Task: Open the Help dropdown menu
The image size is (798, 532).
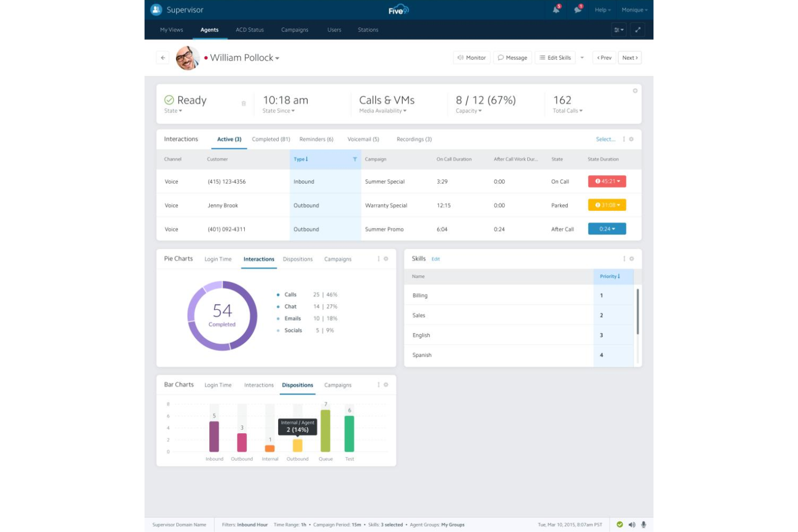Action: [603, 10]
